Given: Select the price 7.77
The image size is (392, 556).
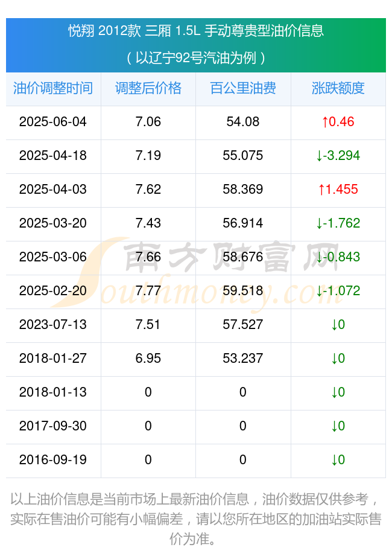Looking at the screenshot, I should click(148, 291).
